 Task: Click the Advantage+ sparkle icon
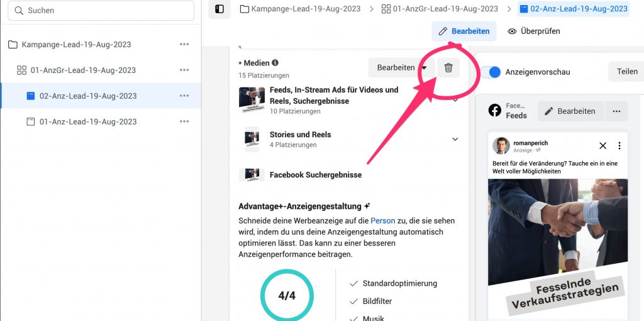pos(367,206)
